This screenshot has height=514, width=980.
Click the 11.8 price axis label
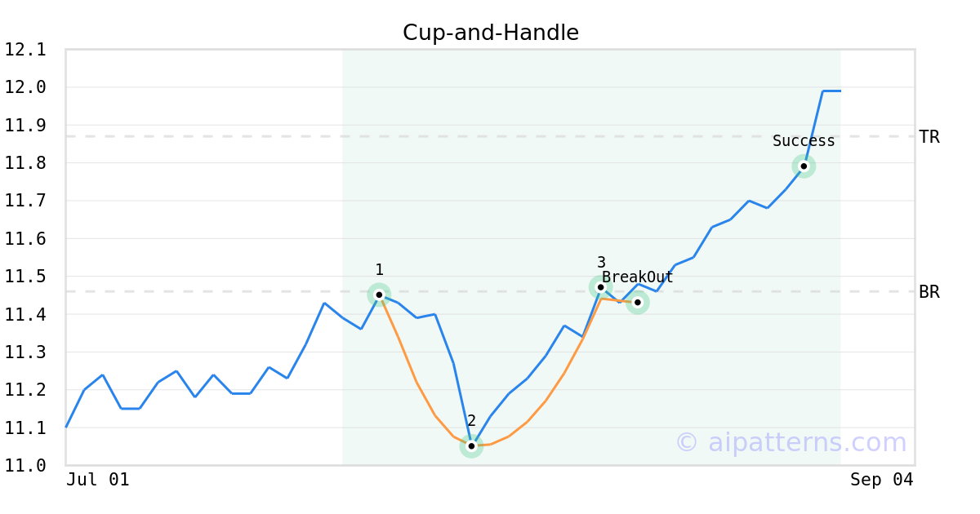pos(25,163)
